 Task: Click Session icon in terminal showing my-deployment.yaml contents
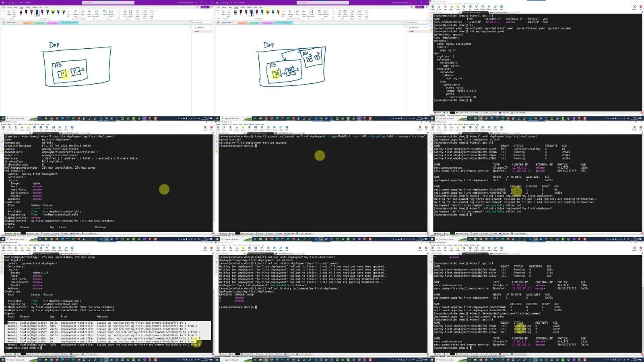[x=433, y=7]
